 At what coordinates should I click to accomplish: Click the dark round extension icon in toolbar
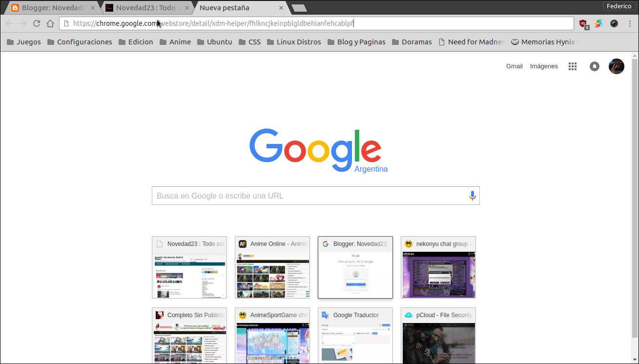tap(614, 23)
